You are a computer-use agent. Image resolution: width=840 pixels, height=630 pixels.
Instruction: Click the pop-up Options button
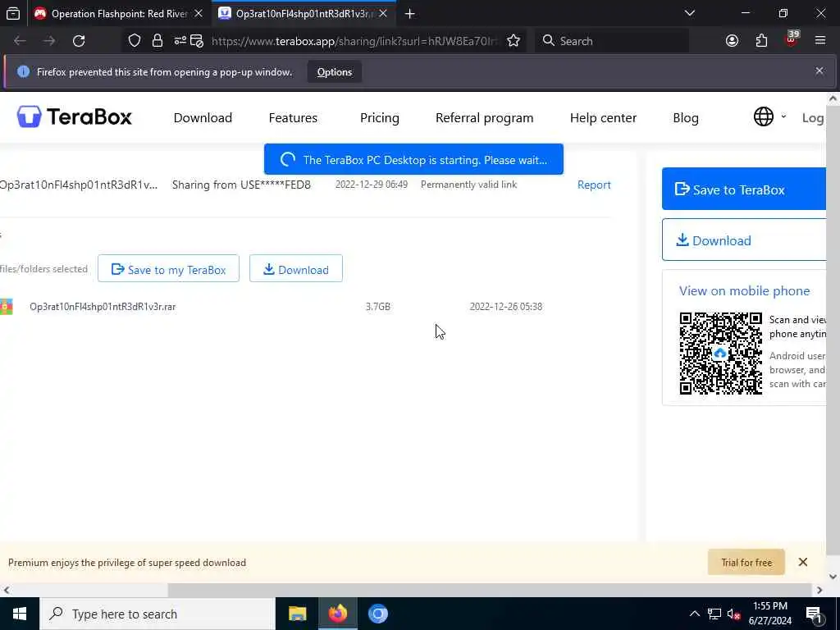coord(335,72)
